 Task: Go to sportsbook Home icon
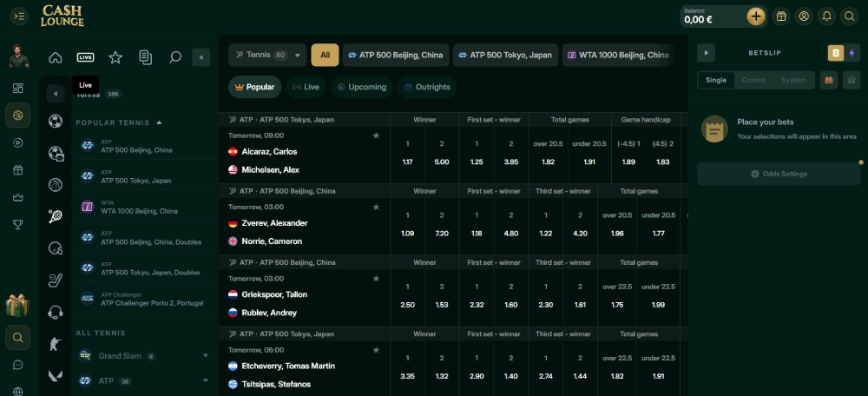[x=56, y=57]
